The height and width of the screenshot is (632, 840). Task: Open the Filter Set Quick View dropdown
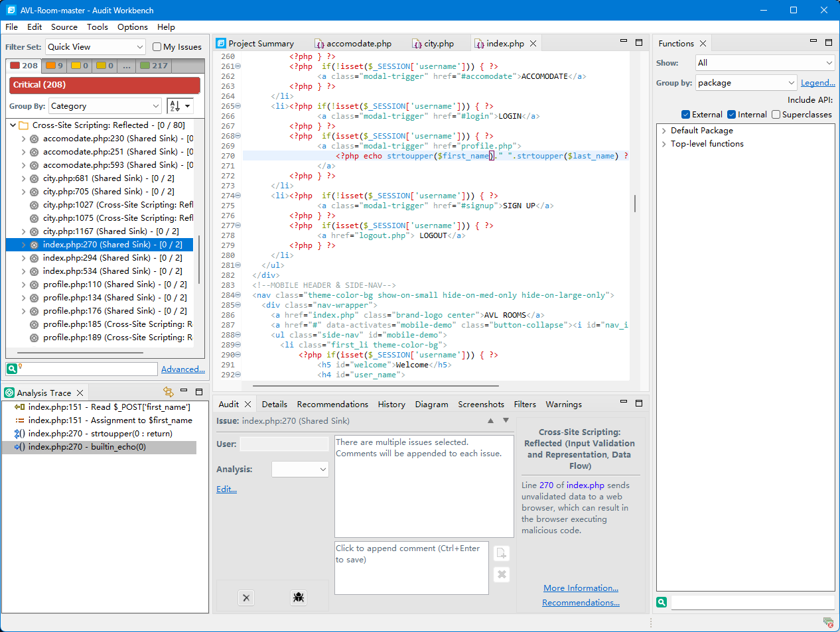pos(95,47)
